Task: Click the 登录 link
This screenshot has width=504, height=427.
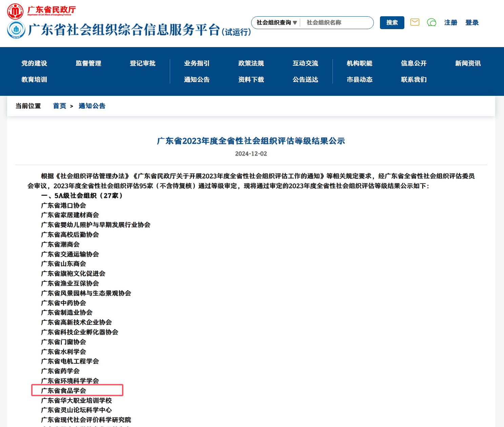Action: (x=472, y=23)
